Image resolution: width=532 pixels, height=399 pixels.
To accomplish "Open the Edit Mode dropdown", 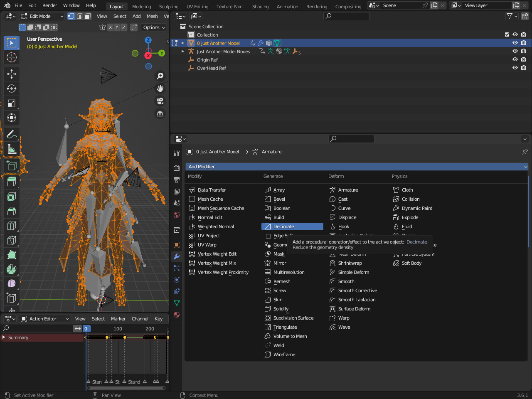I will point(42,16).
